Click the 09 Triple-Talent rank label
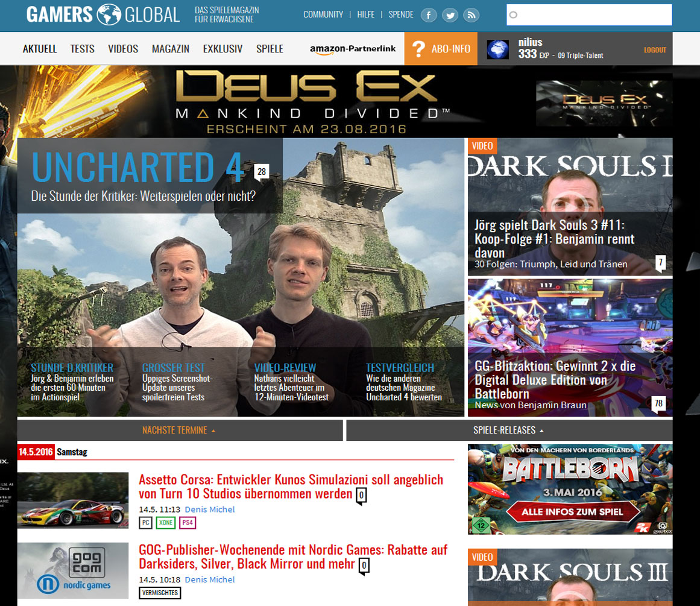 581,55
